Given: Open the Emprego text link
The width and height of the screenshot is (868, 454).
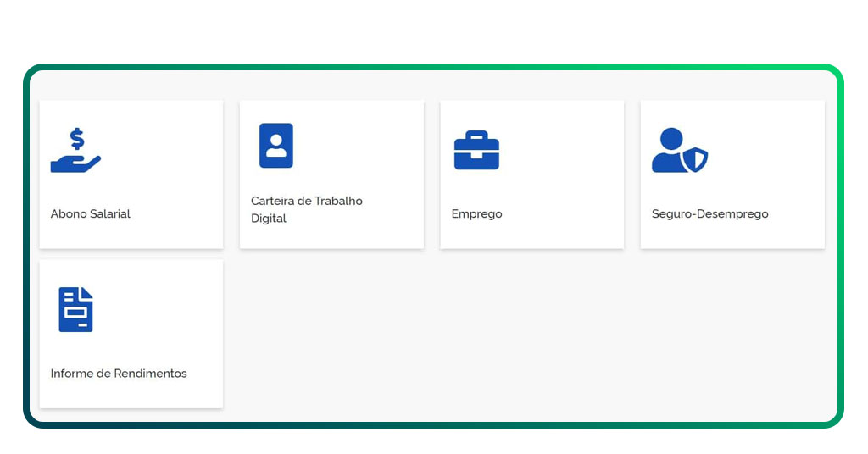Looking at the screenshot, I should pyautogui.click(x=476, y=214).
